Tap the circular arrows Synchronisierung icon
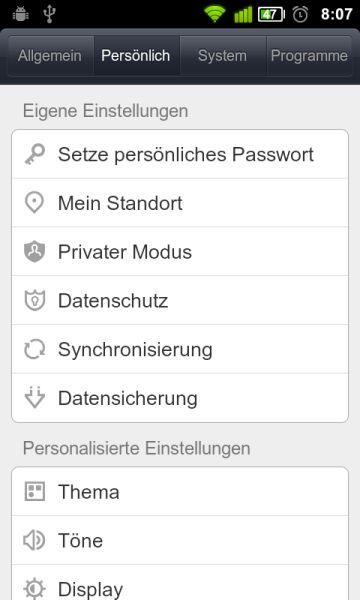Viewport: 360px width, 600px height. click(x=34, y=349)
